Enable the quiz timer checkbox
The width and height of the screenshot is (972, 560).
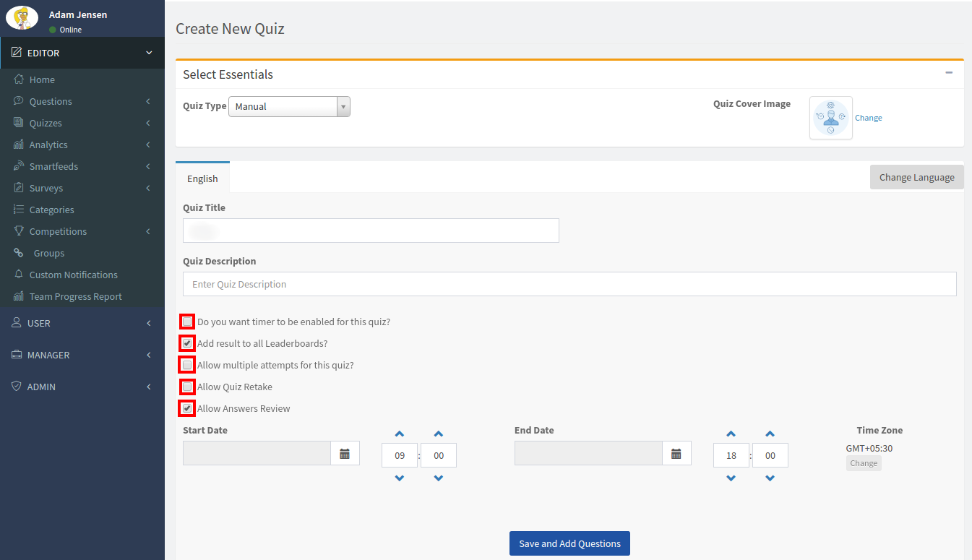tap(187, 322)
